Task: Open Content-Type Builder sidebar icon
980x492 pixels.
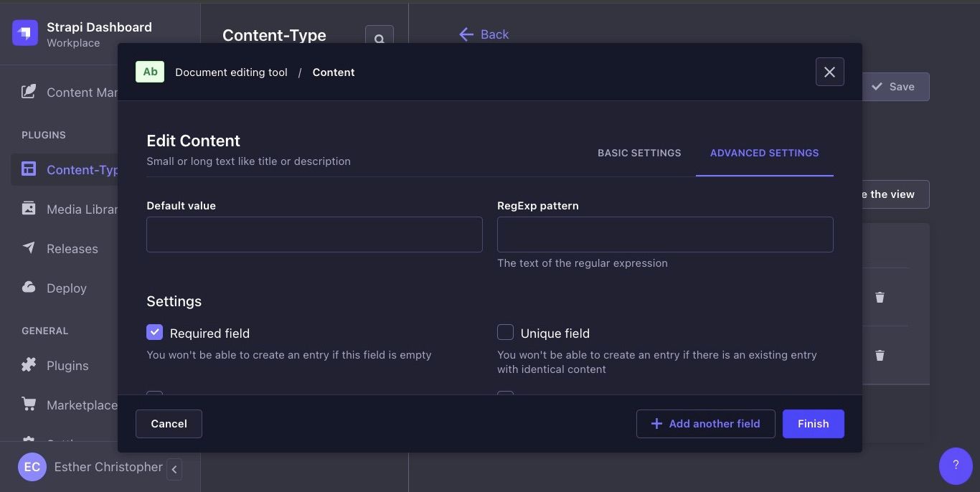Action: [29, 169]
